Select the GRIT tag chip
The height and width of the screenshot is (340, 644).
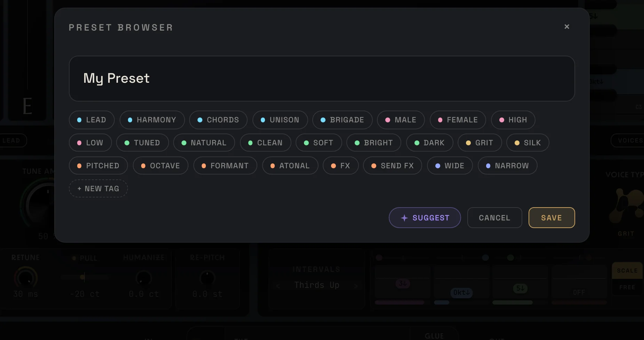click(480, 143)
